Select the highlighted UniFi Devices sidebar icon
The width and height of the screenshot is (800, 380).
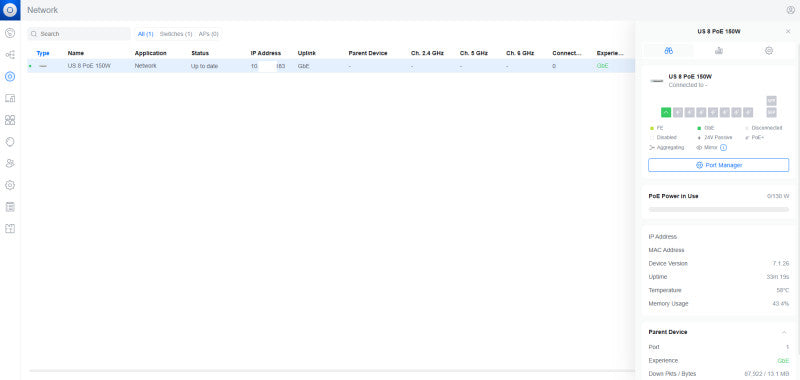point(10,77)
